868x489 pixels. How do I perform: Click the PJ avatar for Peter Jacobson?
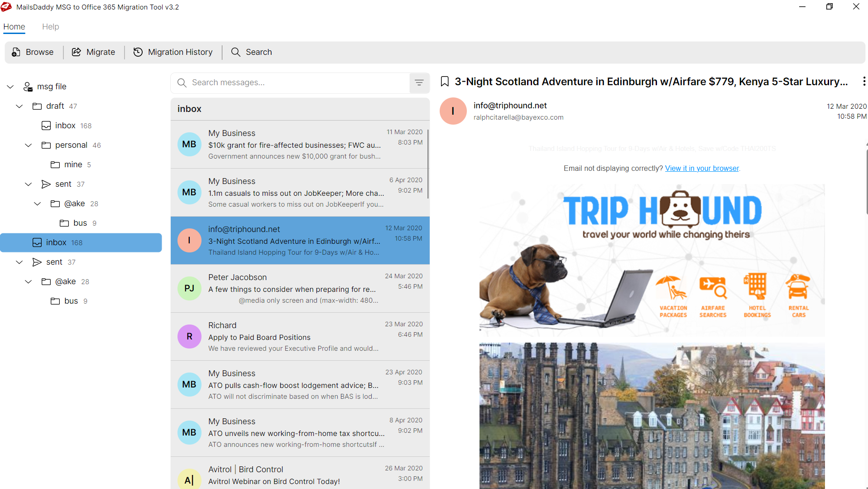(189, 289)
